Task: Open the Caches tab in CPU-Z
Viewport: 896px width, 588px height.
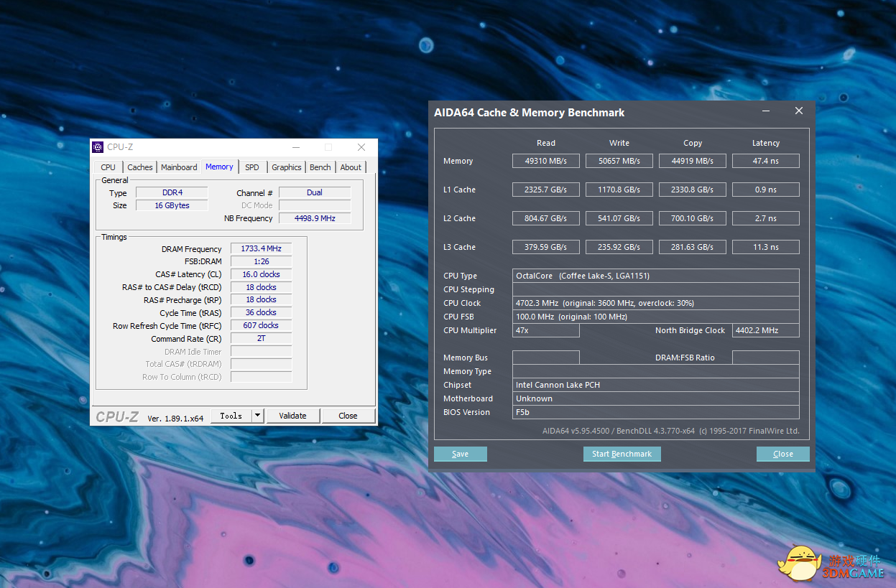Action: coord(140,167)
